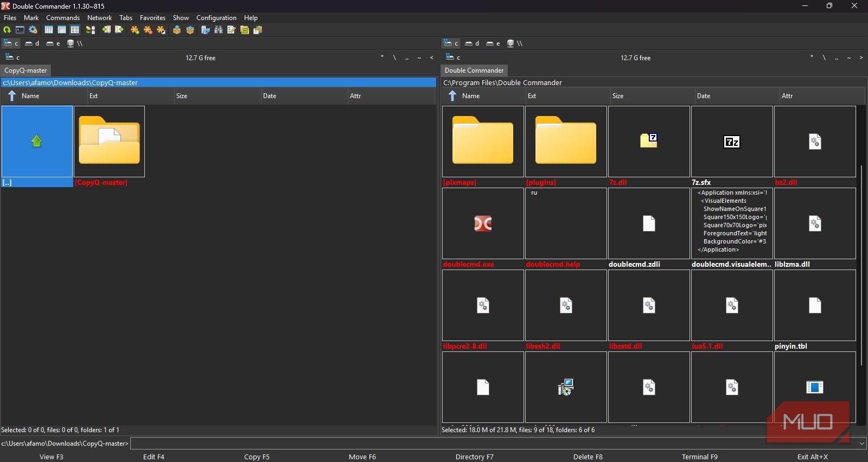The image size is (868, 462).
Task: Open the Favorites menu
Action: pos(152,18)
